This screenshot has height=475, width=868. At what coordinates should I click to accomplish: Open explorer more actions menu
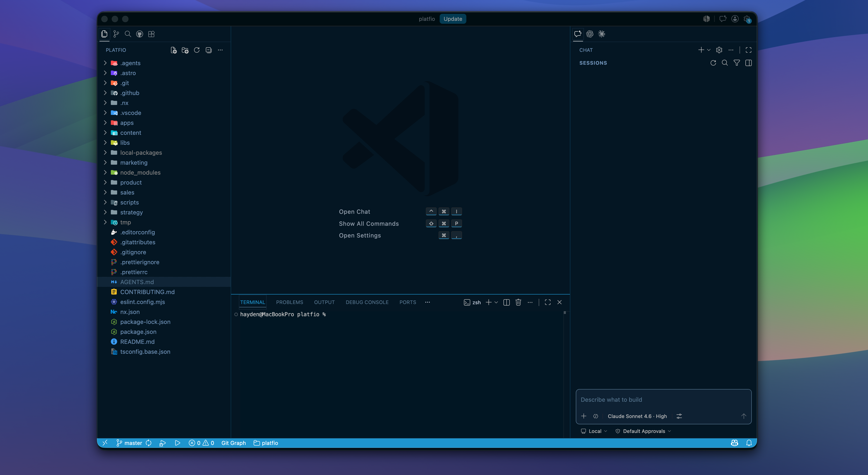(x=220, y=50)
